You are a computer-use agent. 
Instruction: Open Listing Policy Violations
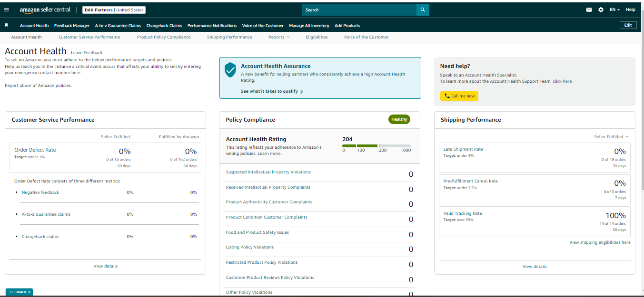click(x=250, y=247)
